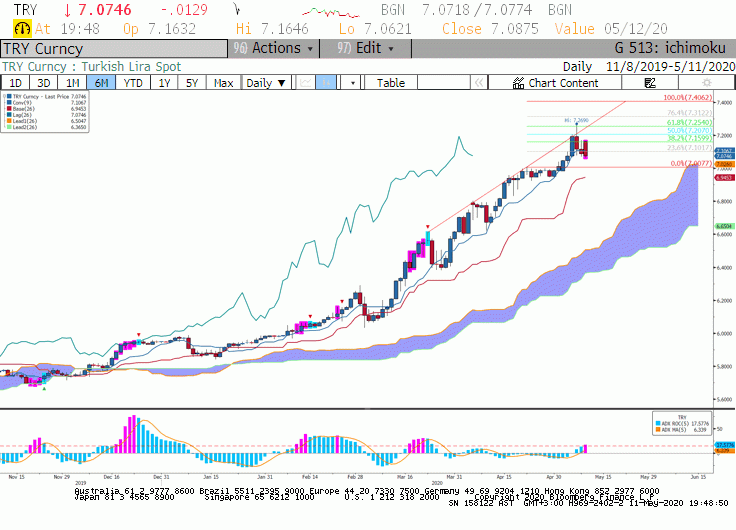Toggle Conv(9) series in legend
This screenshot has height=530, width=736.
(x=23, y=102)
